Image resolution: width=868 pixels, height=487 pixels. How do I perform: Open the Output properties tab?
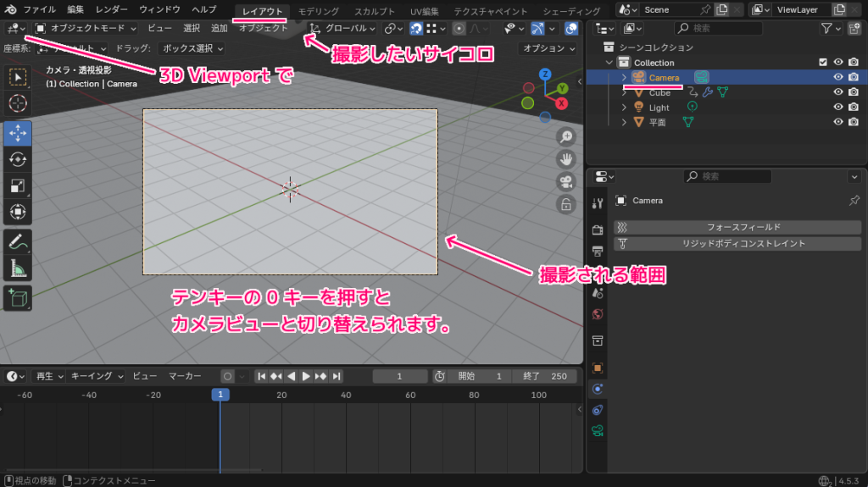pos(598,252)
